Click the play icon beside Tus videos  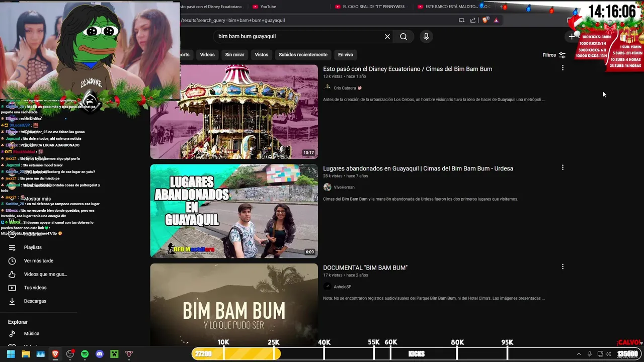coord(12,288)
